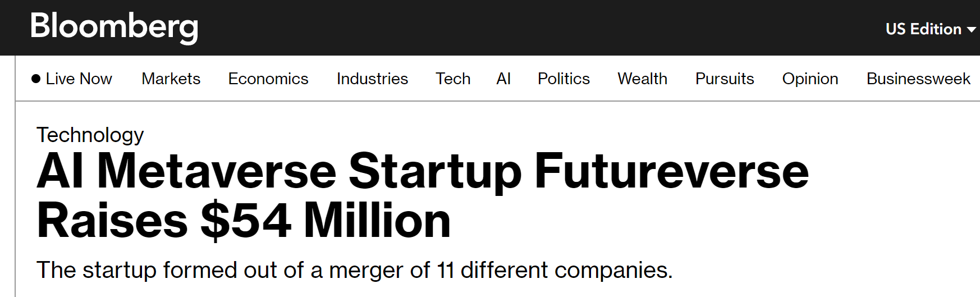Click the Technology category link
The height and width of the screenshot is (297, 980).
click(90, 135)
